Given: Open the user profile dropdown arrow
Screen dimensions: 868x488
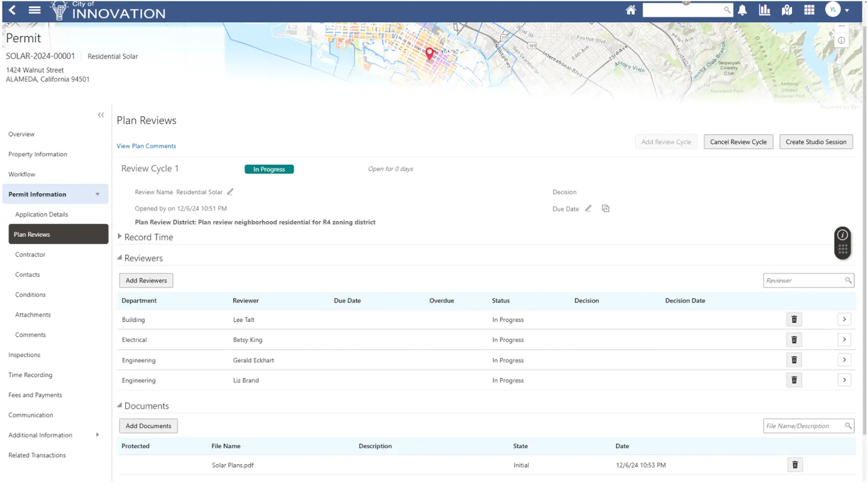Looking at the screenshot, I should (847, 10).
